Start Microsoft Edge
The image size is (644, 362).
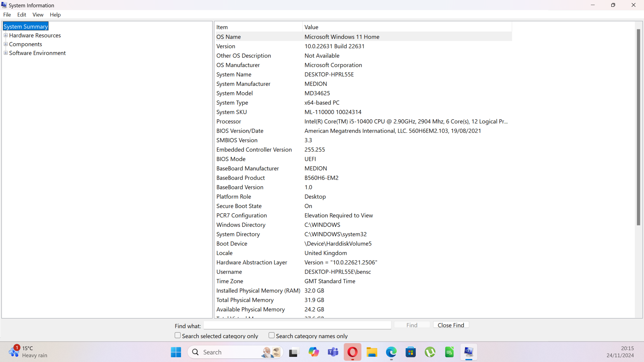pyautogui.click(x=391, y=352)
